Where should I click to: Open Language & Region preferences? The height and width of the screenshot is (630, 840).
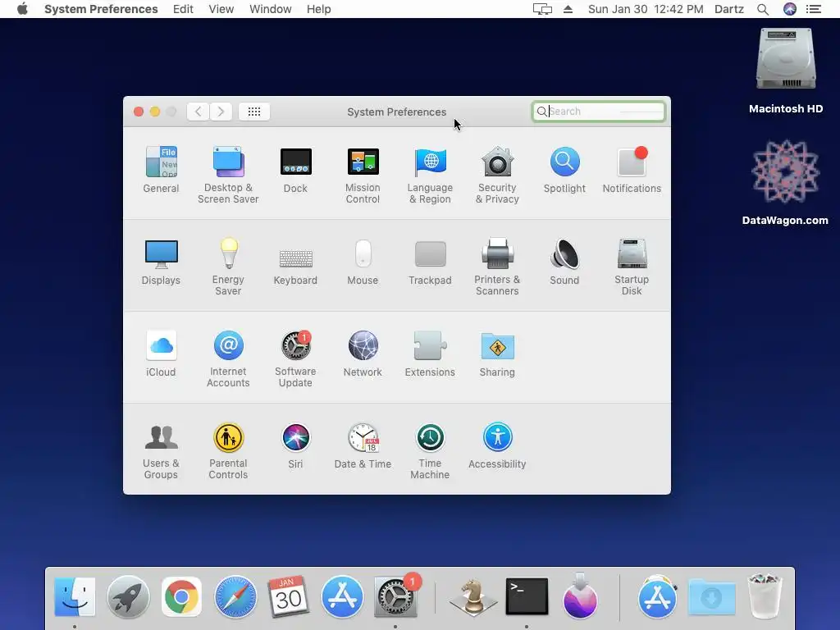coord(430,175)
